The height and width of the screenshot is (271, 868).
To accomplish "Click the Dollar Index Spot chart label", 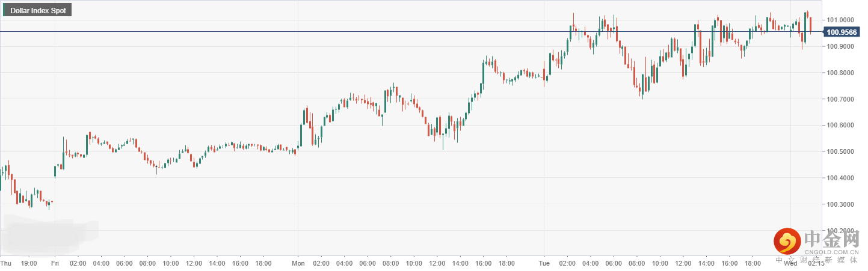I will pyautogui.click(x=37, y=10).
